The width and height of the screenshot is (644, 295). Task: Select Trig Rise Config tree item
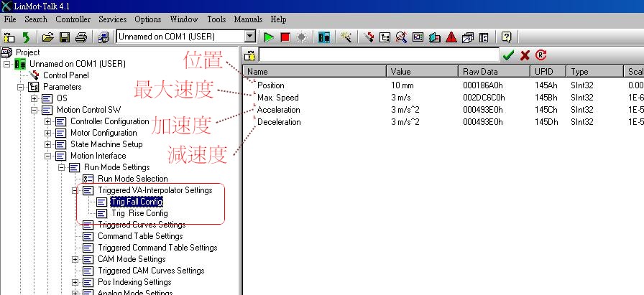point(139,213)
